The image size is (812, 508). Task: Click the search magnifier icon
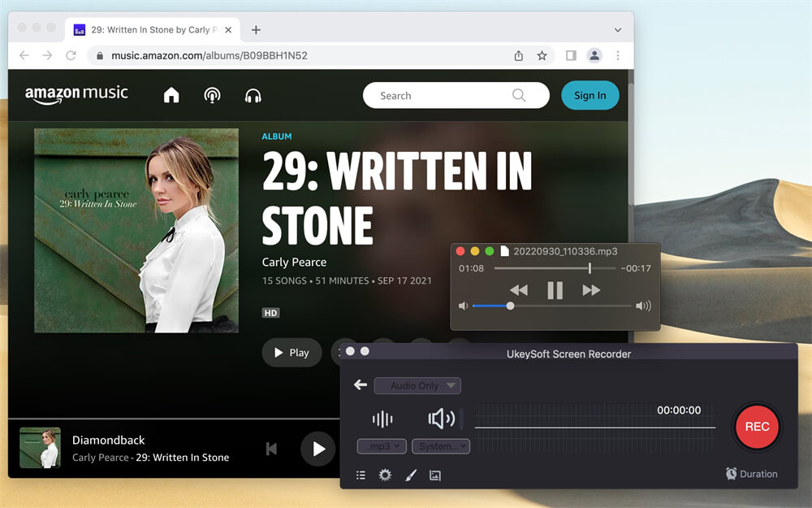pos(518,95)
